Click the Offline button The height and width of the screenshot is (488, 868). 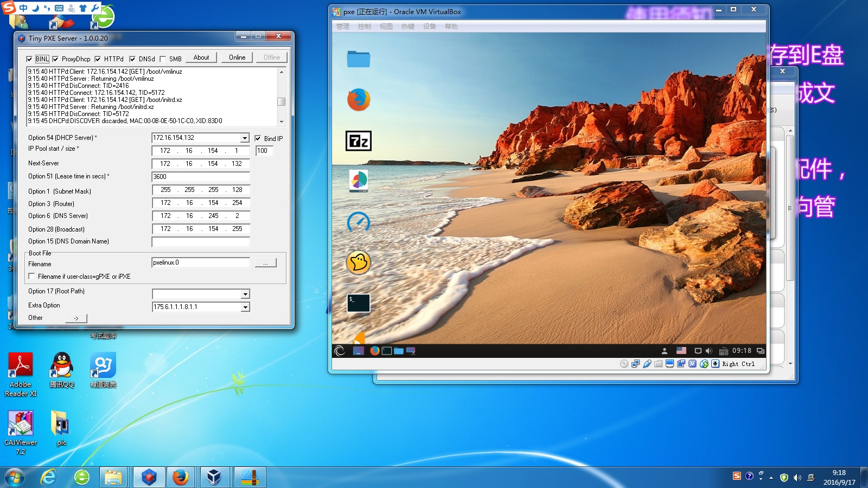coord(272,57)
